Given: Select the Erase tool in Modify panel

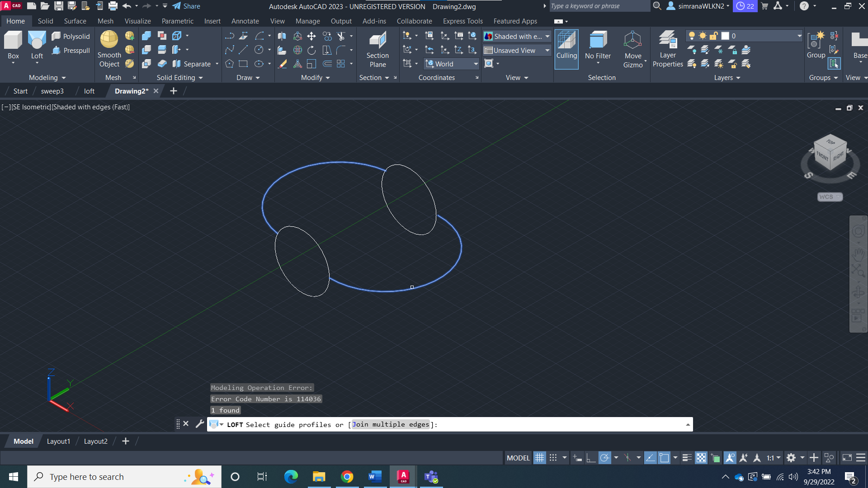Looking at the screenshot, I should (282, 64).
